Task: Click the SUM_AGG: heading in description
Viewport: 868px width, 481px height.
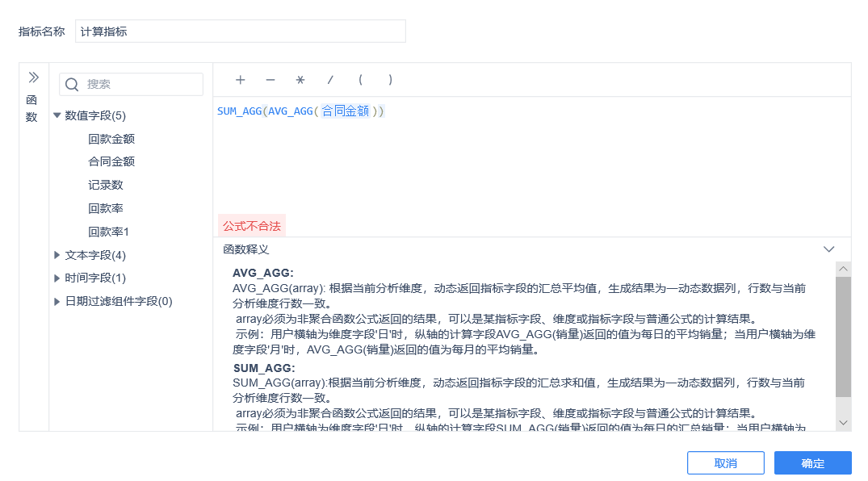Action: (x=264, y=368)
